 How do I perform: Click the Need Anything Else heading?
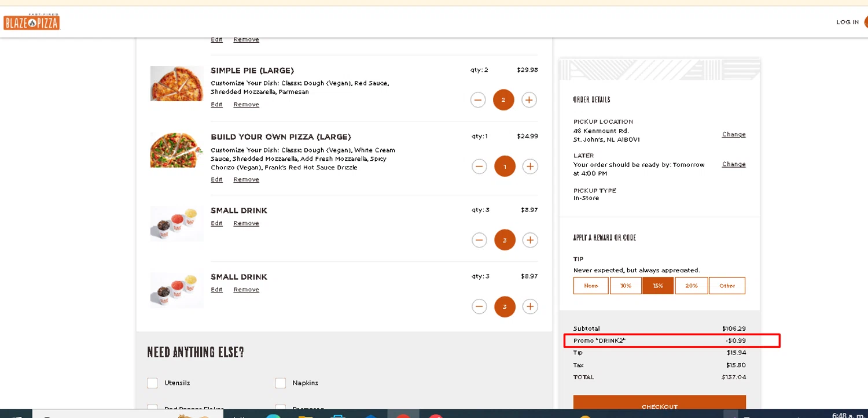[196, 352]
